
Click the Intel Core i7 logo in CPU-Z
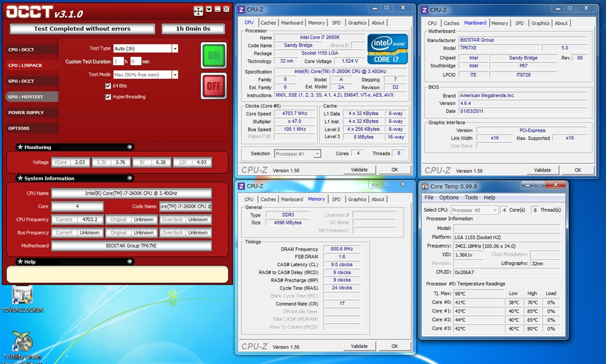point(387,49)
